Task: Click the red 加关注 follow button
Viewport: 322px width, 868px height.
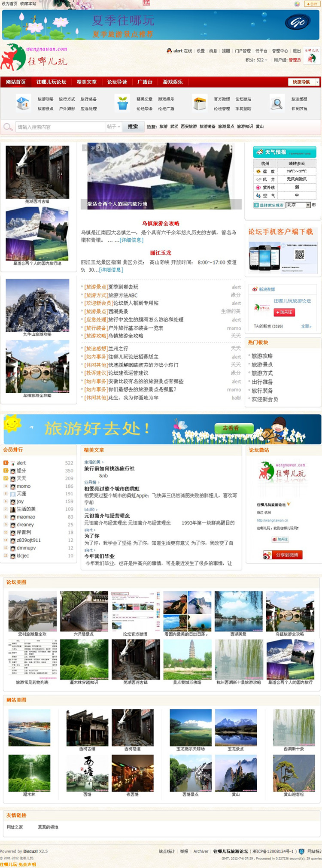Action: [284, 312]
